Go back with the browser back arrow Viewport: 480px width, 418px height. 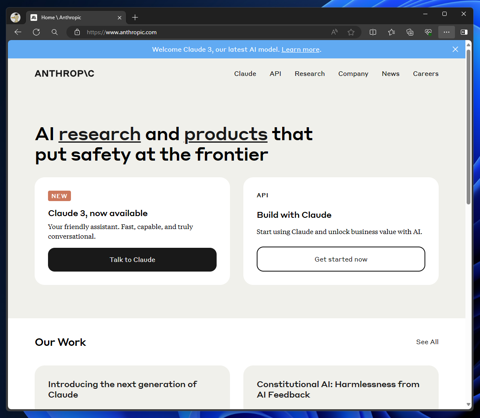coord(18,32)
